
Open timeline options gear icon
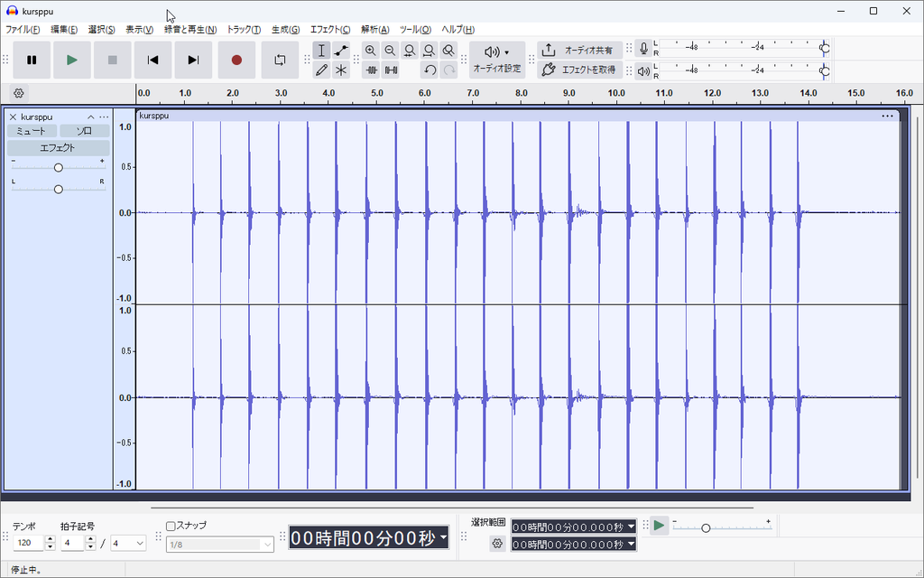[x=18, y=93]
